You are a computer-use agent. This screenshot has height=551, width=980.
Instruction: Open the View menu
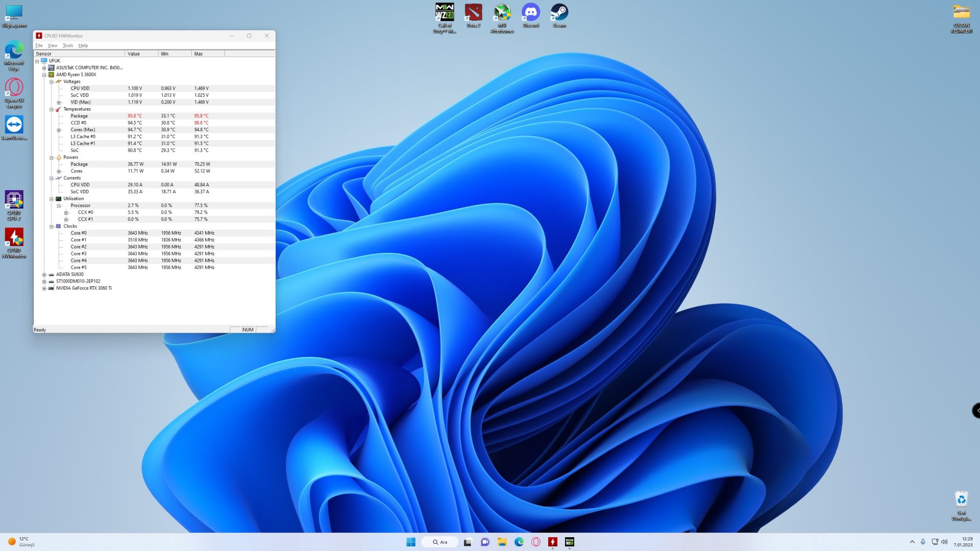pyautogui.click(x=52, y=45)
